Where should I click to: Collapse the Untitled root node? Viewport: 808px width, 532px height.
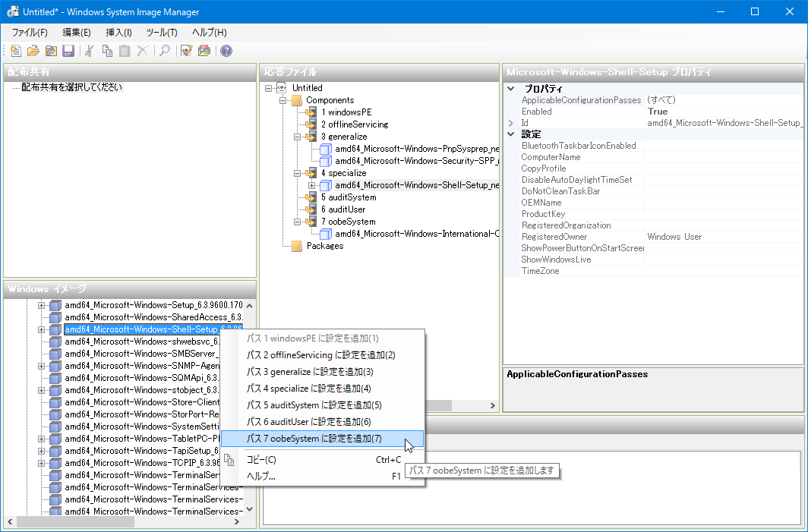(269, 88)
